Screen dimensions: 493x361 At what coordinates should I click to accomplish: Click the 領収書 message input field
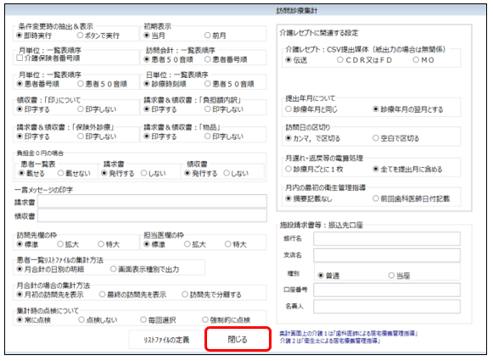coord(152,216)
